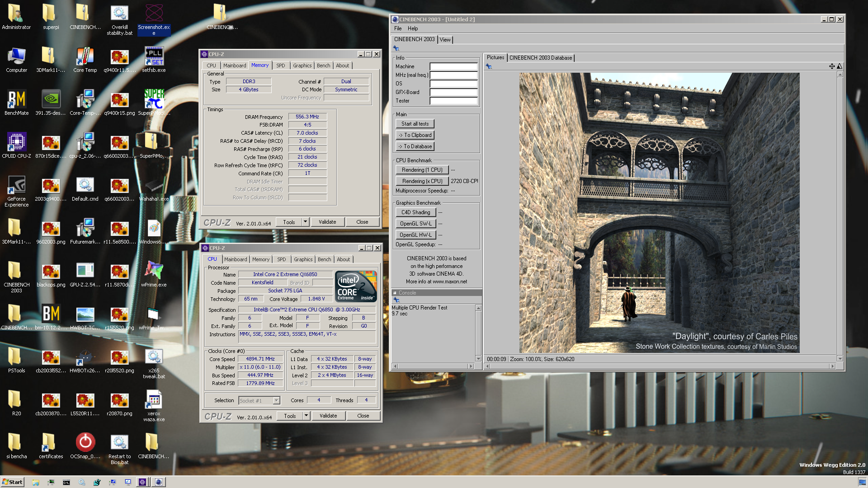The height and width of the screenshot is (488, 868).
Task: Select the x265 tweak.bat desktop icon
Action: coord(154,364)
